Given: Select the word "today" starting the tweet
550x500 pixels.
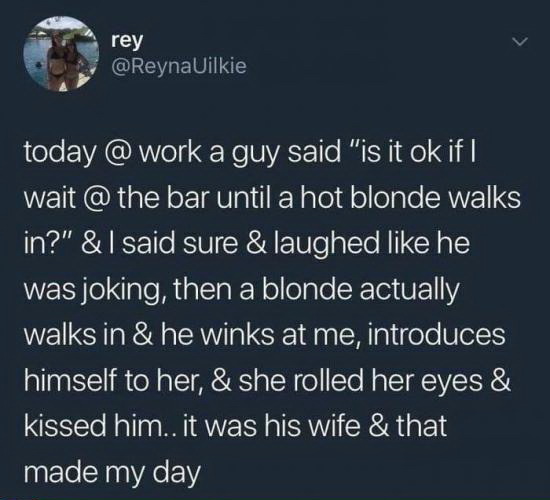Looking at the screenshot, I should (59, 154).
